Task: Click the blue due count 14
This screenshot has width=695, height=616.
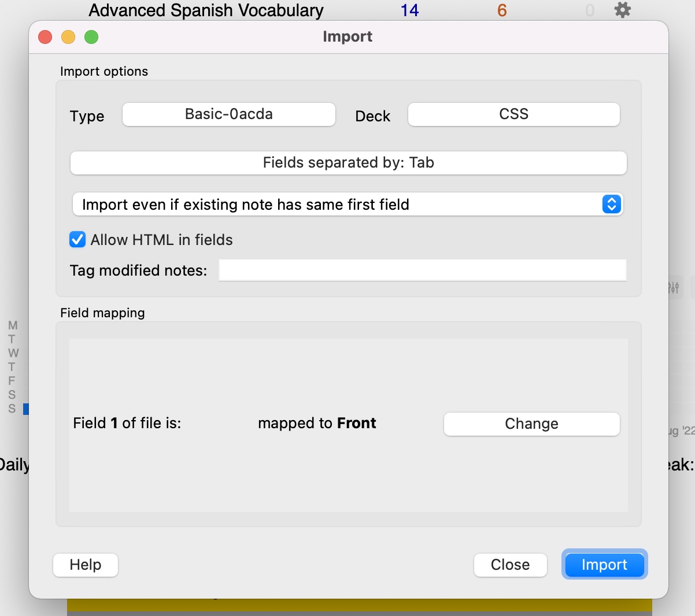Action: tap(409, 10)
